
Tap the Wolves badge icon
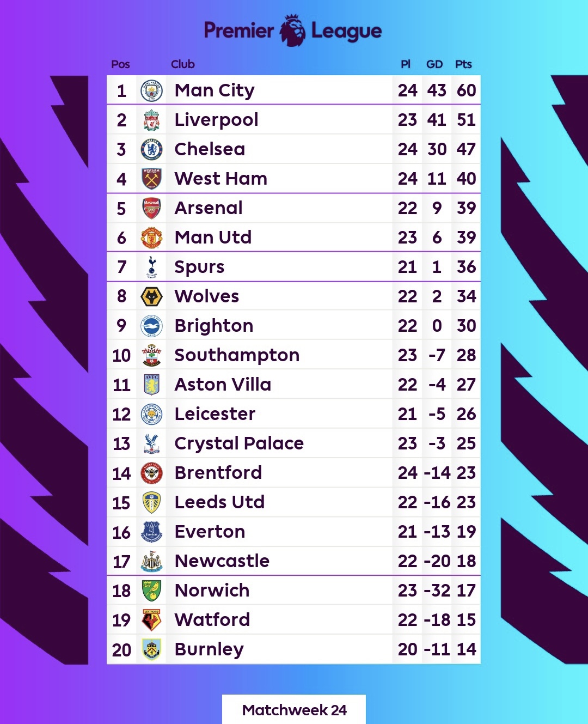coord(151,296)
